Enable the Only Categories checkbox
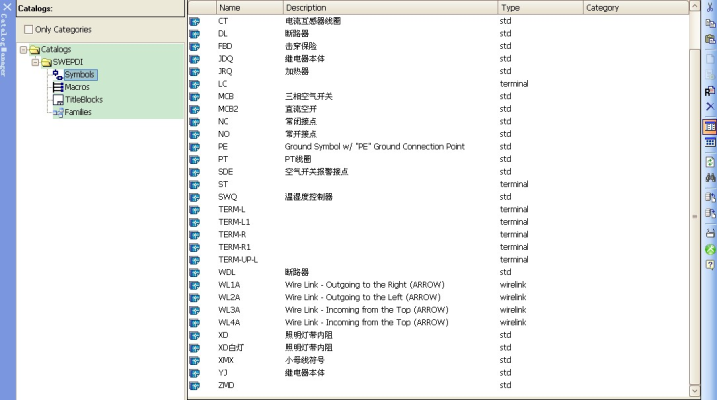The height and width of the screenshot is (400, 717). [28, 30]
